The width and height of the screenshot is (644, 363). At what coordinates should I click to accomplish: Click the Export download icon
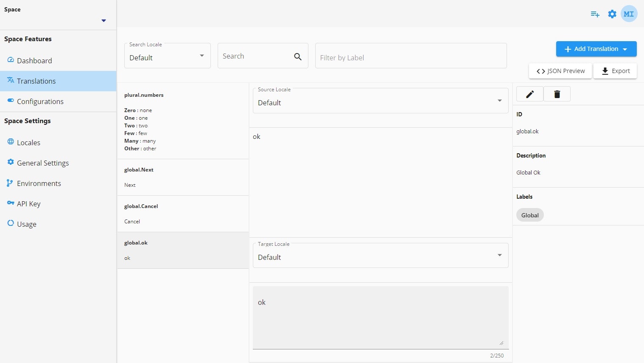pyautogui.click(x=605, y=71)
